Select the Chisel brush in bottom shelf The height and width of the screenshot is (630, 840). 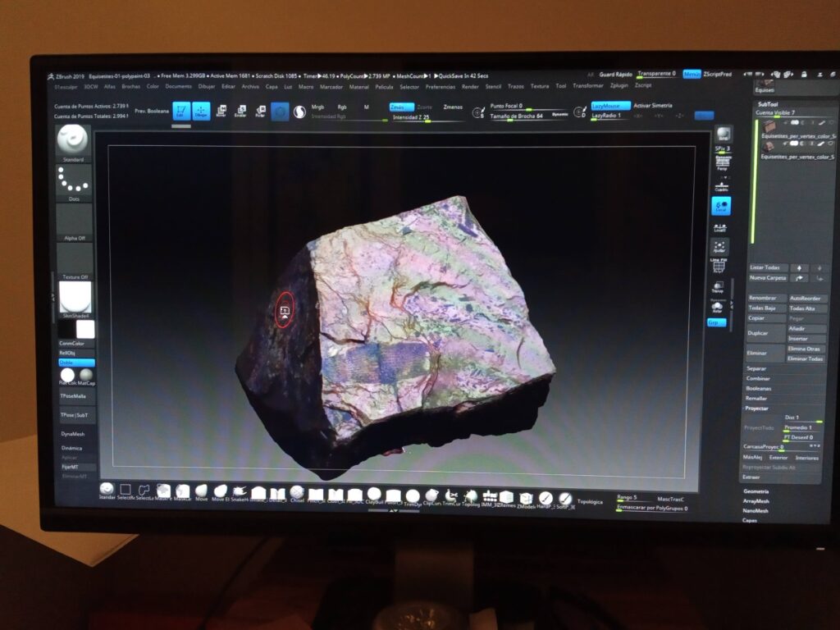click(297, 493)
